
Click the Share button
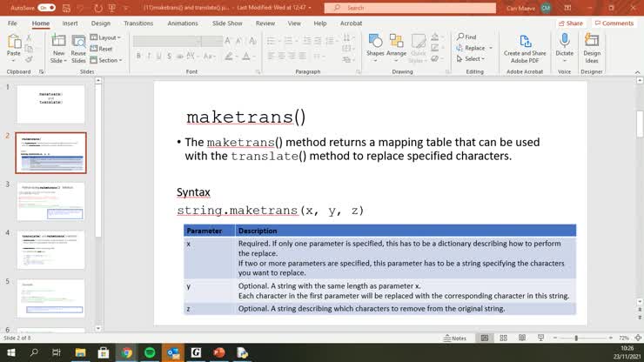[571, 23]
